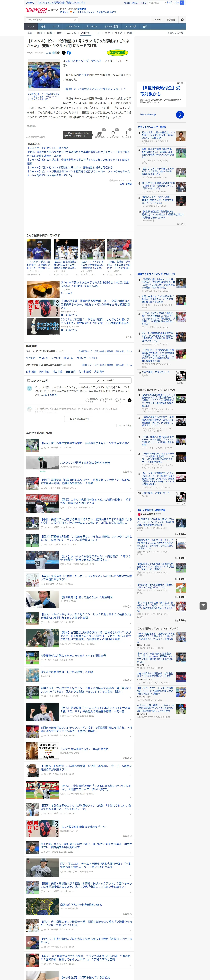This screenshot has height=980, width=210.
Task: Open the ライブ tab in navigation
Action: point(56,27)
